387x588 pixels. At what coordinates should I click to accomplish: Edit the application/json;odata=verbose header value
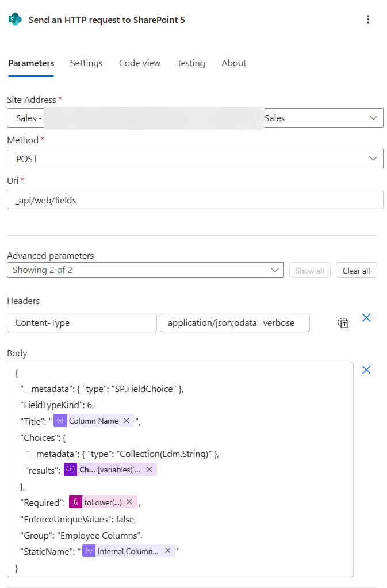(235, 322)
